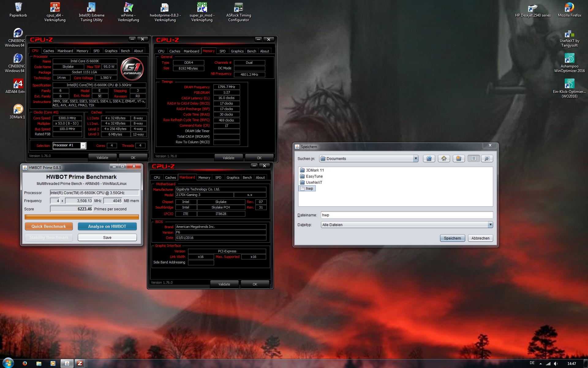Go up one folder level in Speichern dialog

coord(429,159)
